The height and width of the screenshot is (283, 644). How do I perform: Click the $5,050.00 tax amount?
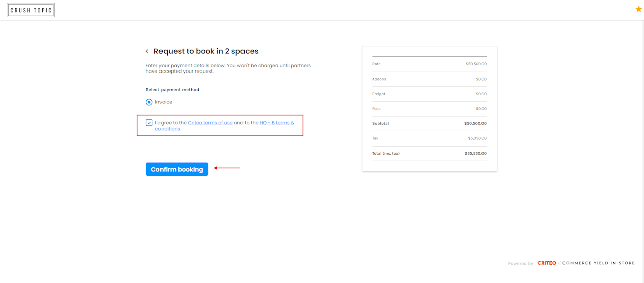477,138
